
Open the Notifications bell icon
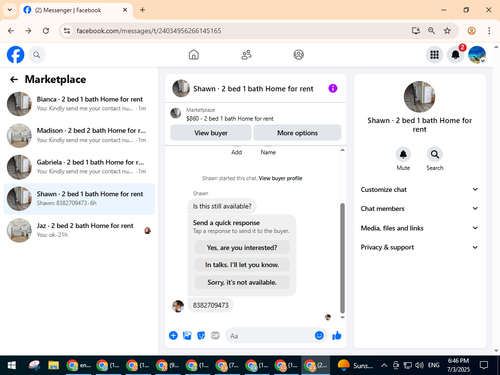tap(456, 55)
